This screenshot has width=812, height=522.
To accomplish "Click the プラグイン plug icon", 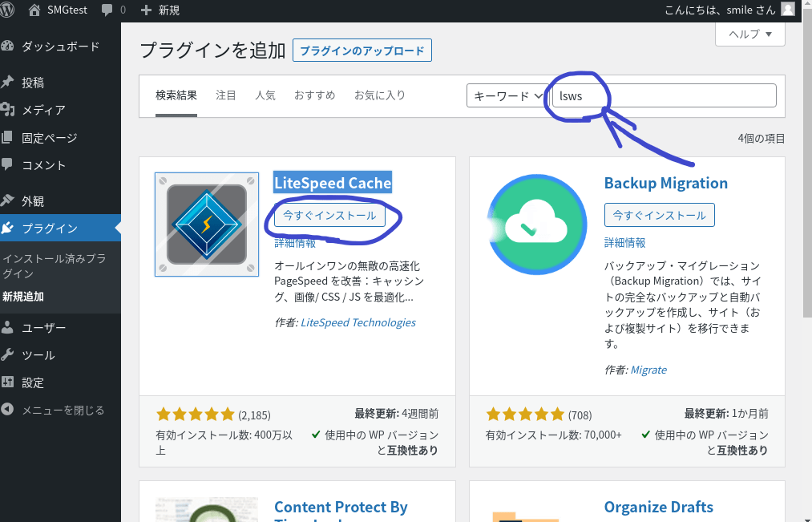I will [7, 228].
